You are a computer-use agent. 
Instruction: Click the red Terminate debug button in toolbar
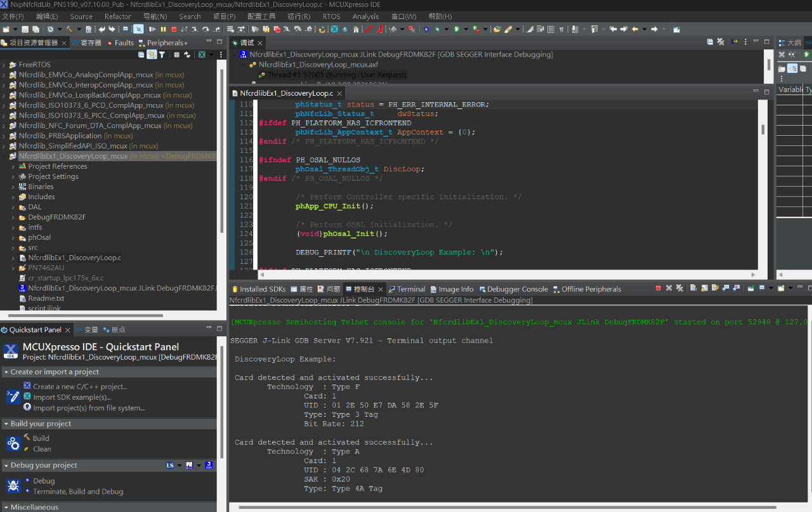pos(174,29)
